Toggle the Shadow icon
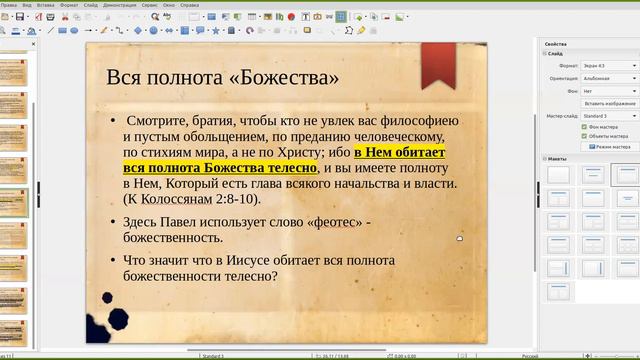Viewport: 640px width, 360px height. coord(307,30)
